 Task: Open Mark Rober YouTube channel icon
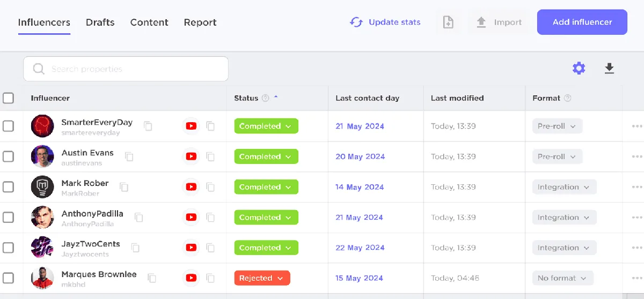tap(191, 187)
